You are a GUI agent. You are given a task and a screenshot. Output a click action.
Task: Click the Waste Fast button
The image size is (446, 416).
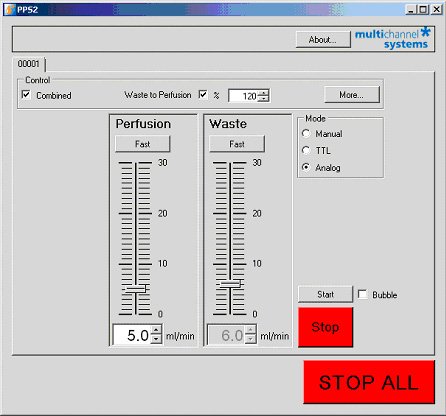tap(237, 144)
